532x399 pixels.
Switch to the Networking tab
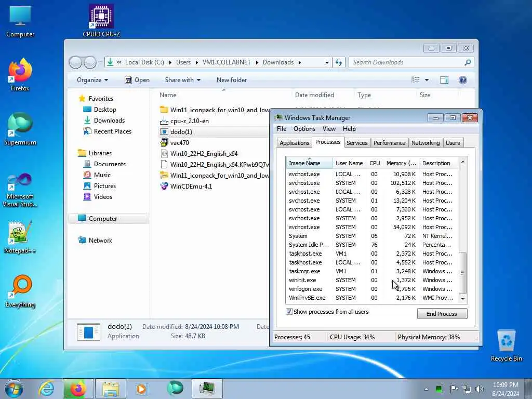(x=425, y=143)
